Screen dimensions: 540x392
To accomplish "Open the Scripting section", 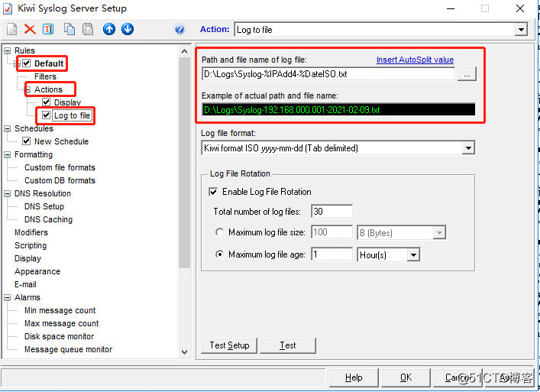I will coord(31,245).
